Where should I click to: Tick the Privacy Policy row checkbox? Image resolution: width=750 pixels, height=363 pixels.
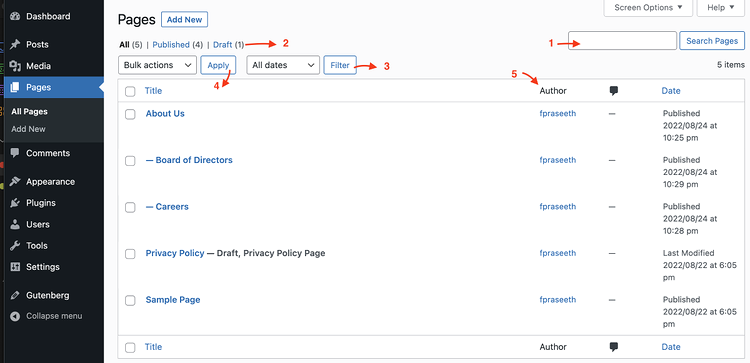(x=130, y=254)
